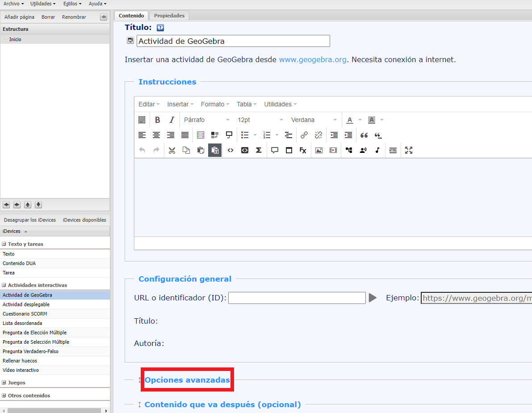Switch to the Propiedades tab
The height and width of the screenshot is (413, 532).
coord(169,16)
